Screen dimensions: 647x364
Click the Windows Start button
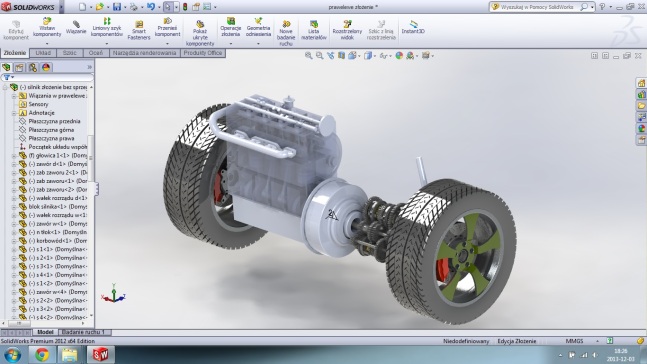(13, 355)
